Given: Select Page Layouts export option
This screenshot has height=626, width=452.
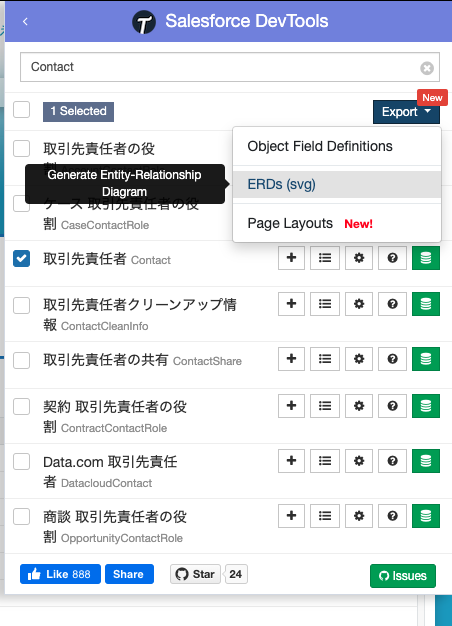Looking at the screenshot, I should point(290,223).
